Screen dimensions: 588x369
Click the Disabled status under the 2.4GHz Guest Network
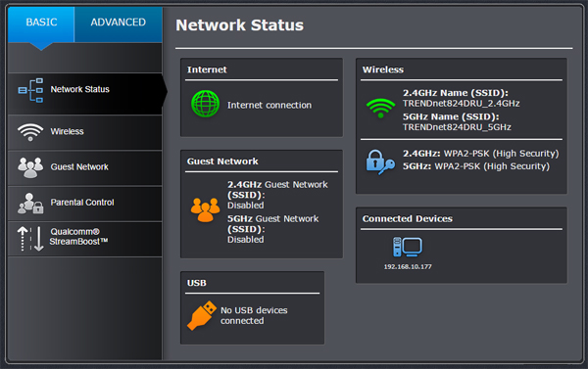pos(246,206)
